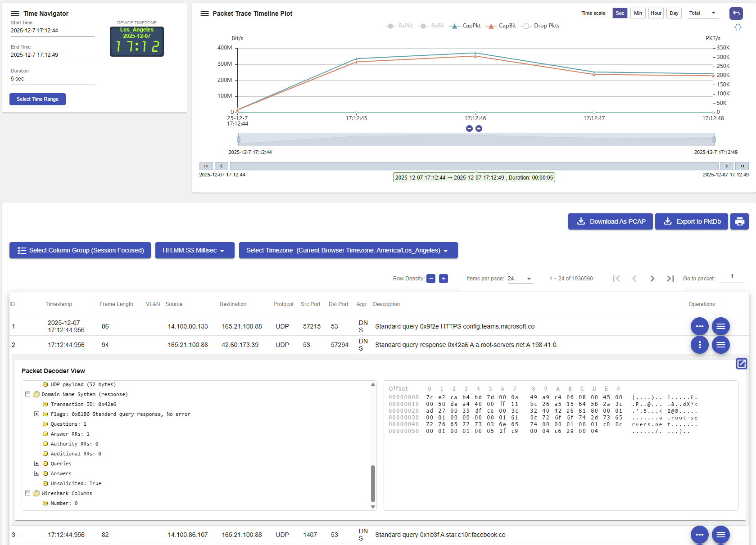
Task: Step timeline forward one segment
Action: [727, 166]
